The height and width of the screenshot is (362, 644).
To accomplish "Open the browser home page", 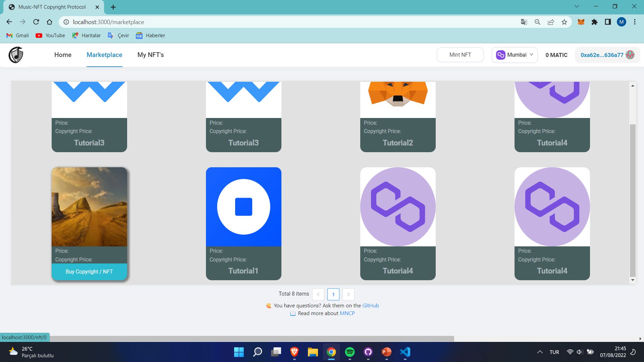I will coord(50,22).
